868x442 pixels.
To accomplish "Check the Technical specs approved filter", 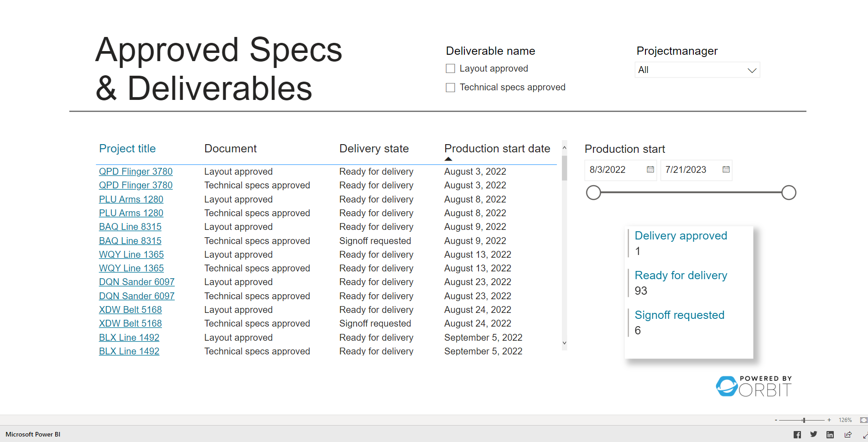I will click(450, 87).
